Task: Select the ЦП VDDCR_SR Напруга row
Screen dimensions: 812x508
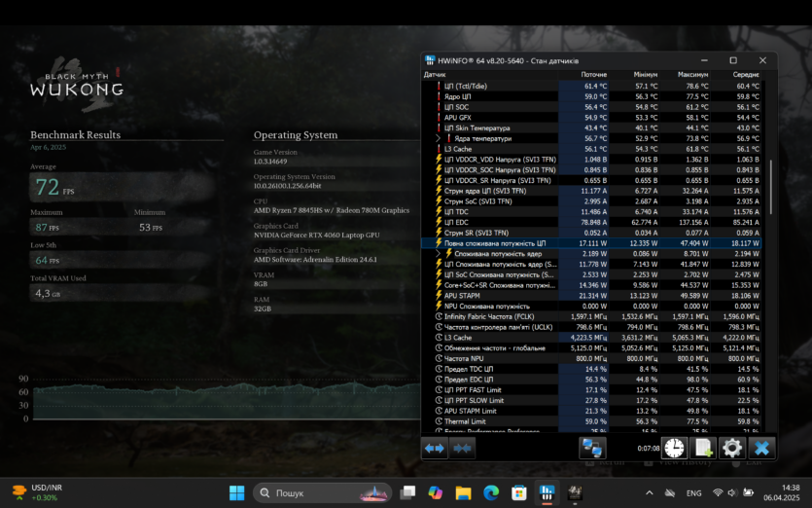Action: (x=591, y=180)
